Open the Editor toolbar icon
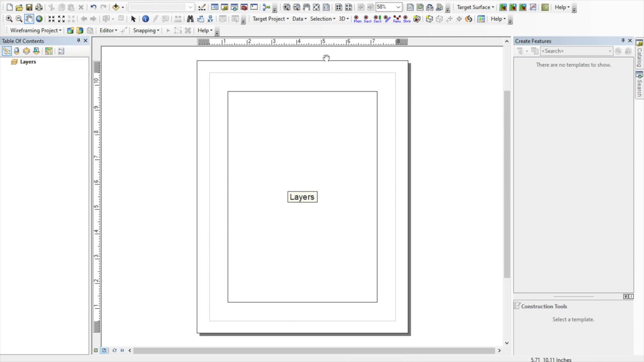Viewport: 644px width, 362px height. pos(202,7)
